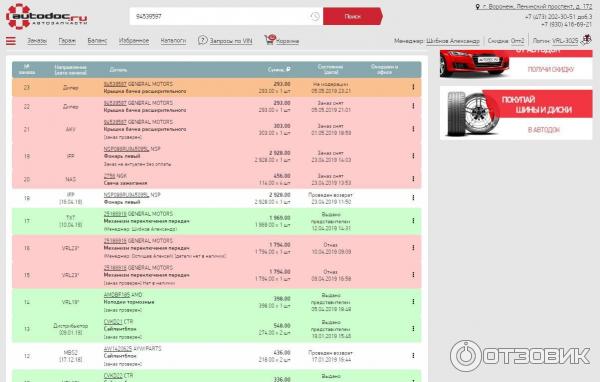Screen dimensions: 600x382
Task: Open Каталоги in navigation
Action: point(173,41)
